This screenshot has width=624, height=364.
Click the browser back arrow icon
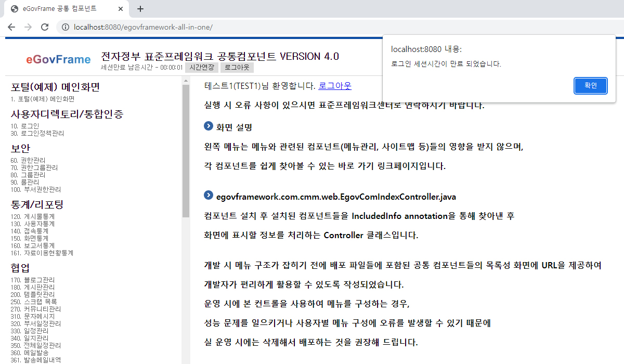click(x=11, y=27)
